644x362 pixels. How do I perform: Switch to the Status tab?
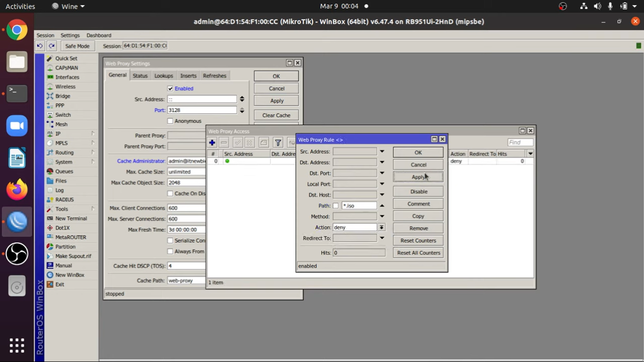click(140, 76)
